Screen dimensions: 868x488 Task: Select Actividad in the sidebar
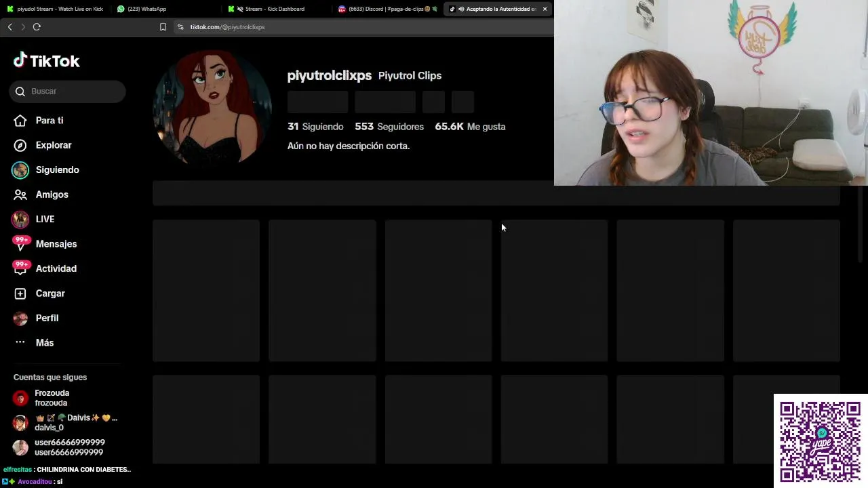(x=56, y=268)
